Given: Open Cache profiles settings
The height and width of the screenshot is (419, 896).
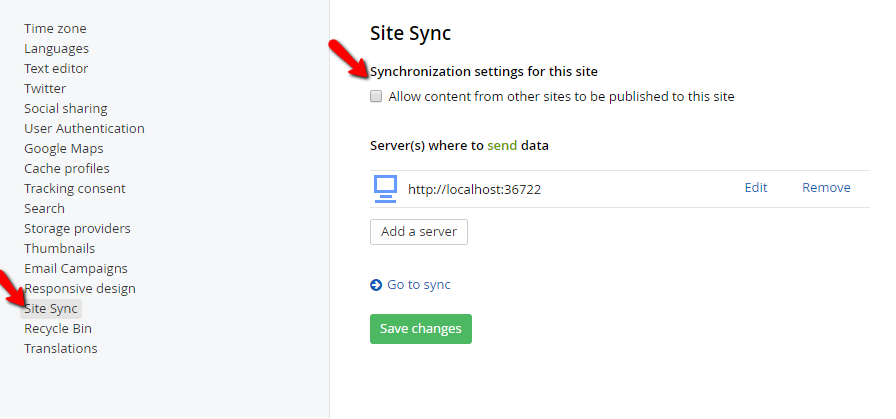Looking at the screenshot, I should pyautogui.click(x=67, y=169).
